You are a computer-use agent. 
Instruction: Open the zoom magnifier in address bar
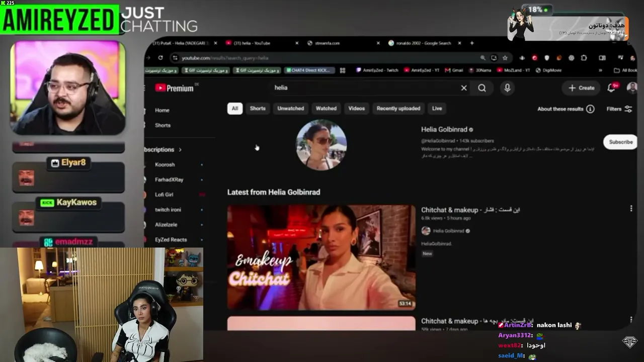point(483,58)
